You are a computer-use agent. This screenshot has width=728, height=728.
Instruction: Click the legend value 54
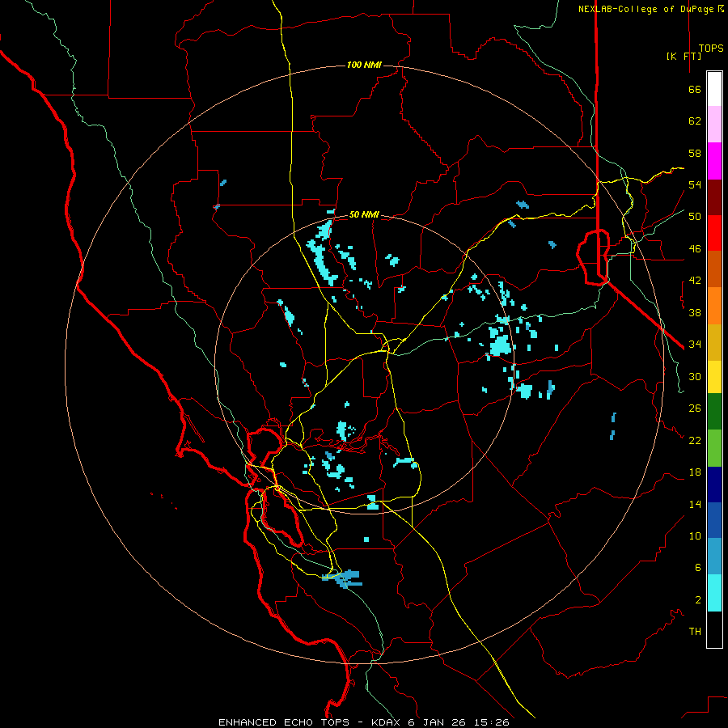tap(695, 184)
